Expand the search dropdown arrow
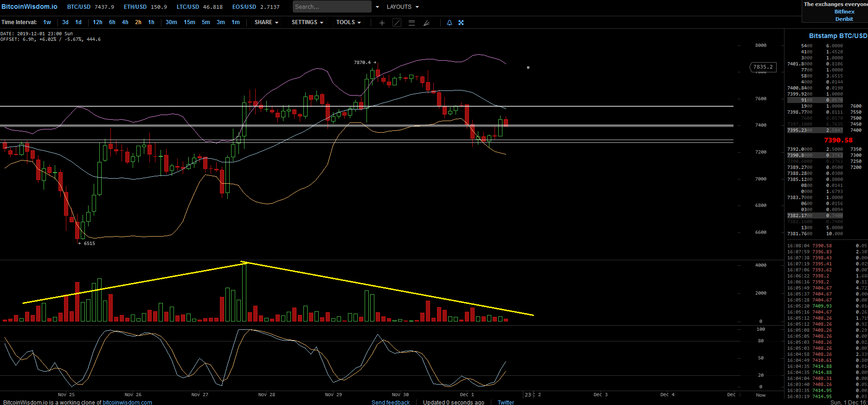Image resolution: width=868 pixels, height=405 pixels. click(377, 7)
